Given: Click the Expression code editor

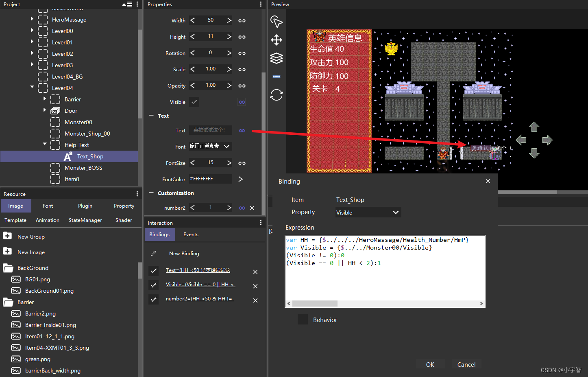Looking at the screenshot, I should (385, 268).
